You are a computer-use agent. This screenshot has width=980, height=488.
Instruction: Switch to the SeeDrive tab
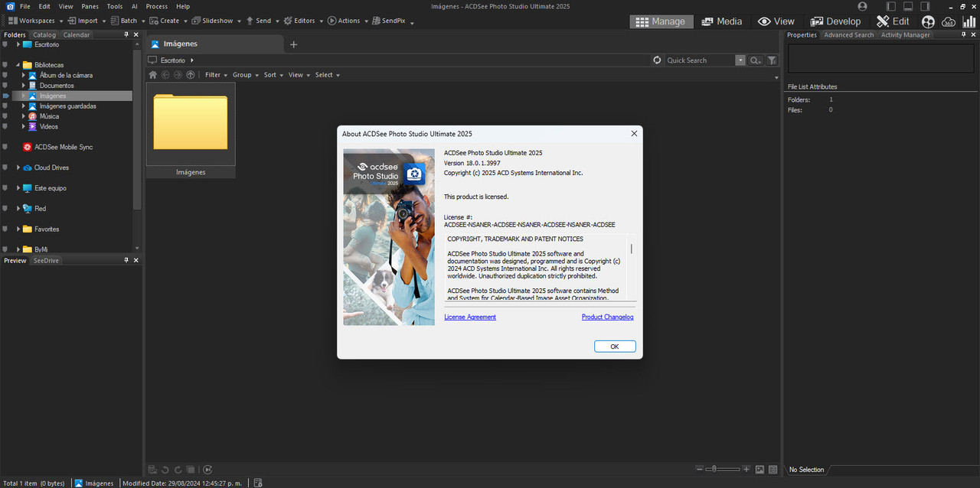click(x=45, y=261)
